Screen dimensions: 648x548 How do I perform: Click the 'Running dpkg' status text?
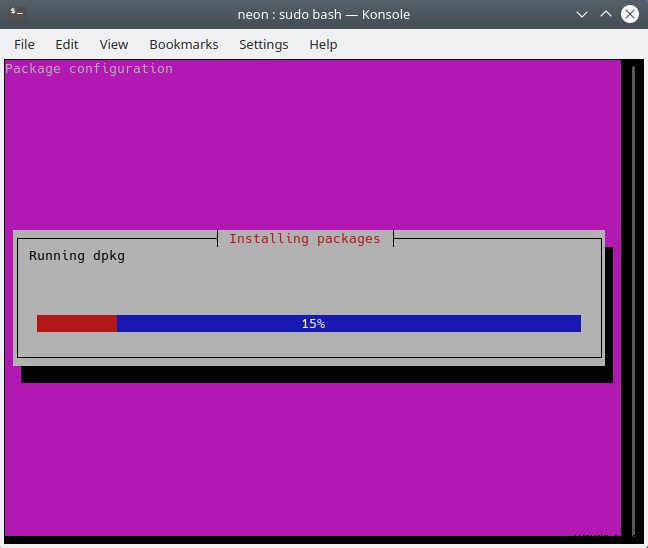click(77, 256)
